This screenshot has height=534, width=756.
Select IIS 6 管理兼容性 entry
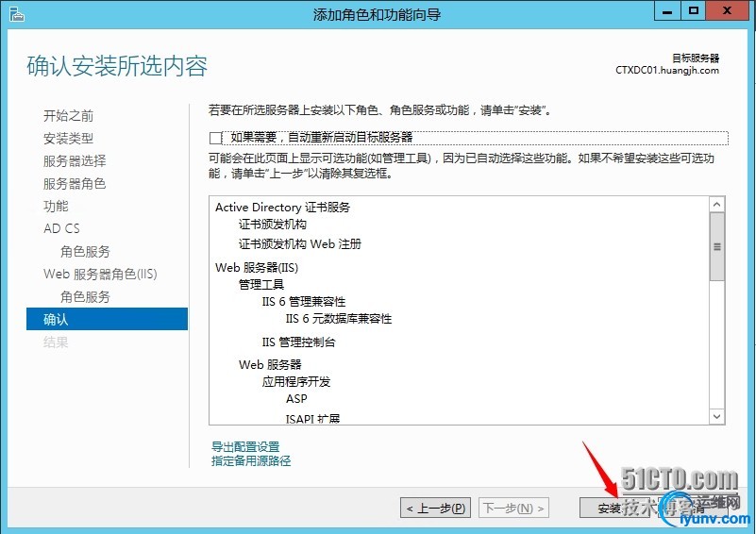point(304,302)
